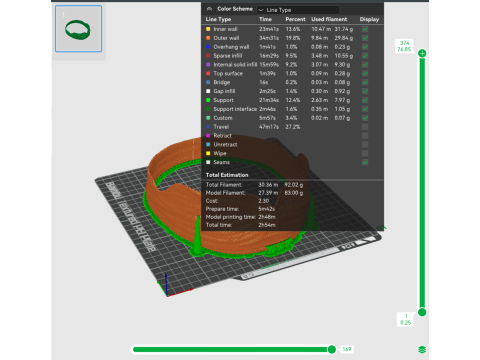The height and width of the screenshot is (360, 480).
Task: Click the Cost value 2.30
Action: click(x=264, y=201)
